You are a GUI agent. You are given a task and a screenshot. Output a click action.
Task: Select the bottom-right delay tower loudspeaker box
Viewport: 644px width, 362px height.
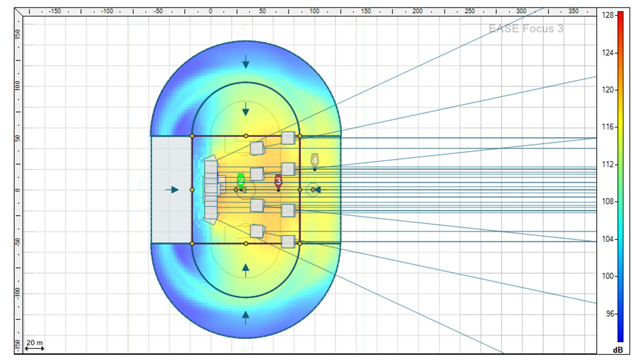click(288, 242)
